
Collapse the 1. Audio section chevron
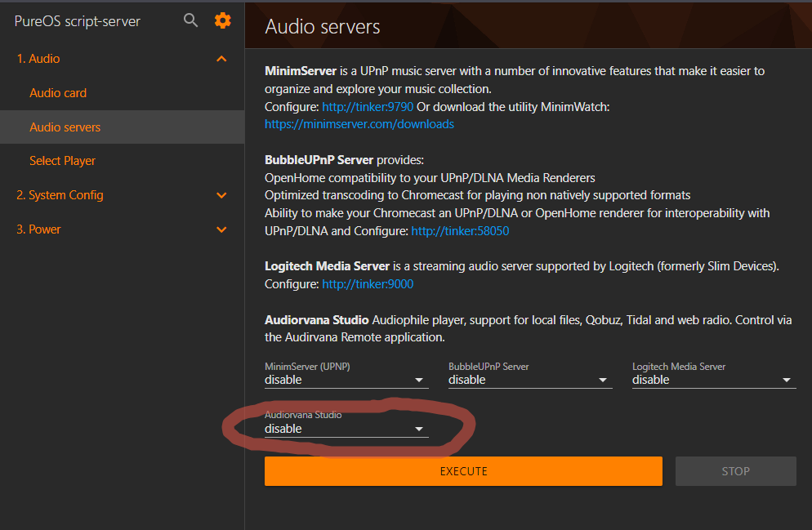point(221,59)
